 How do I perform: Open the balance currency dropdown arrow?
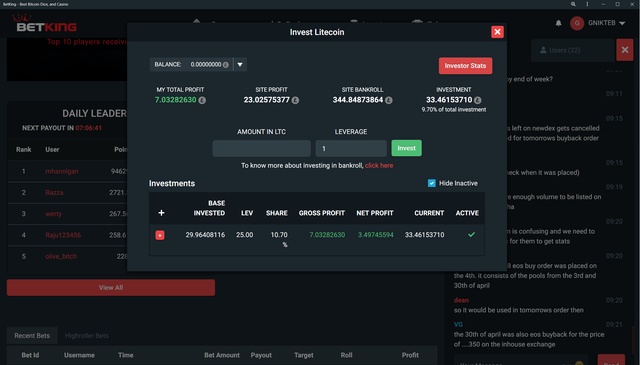(x=240, y=65)
